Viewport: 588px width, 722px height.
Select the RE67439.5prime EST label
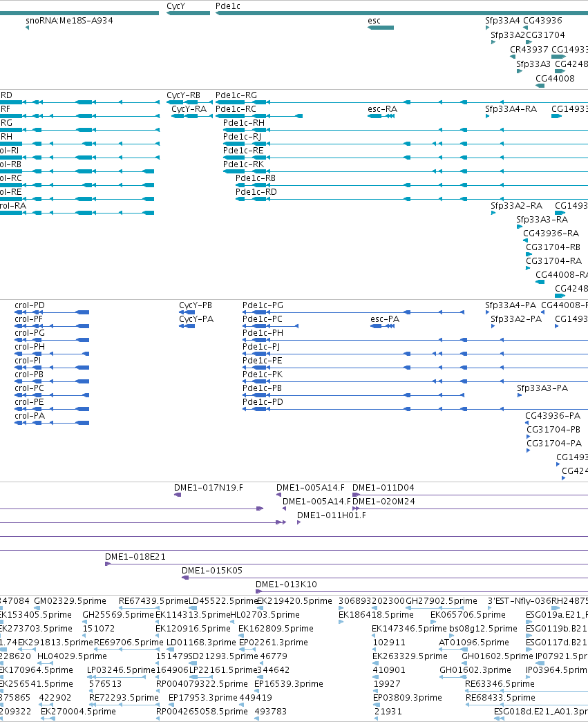pos(154,600)
